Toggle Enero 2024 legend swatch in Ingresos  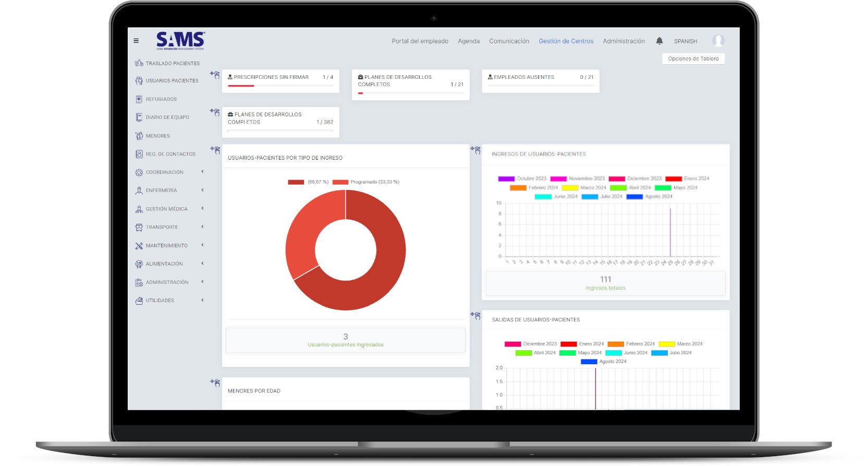pos(674,178)
